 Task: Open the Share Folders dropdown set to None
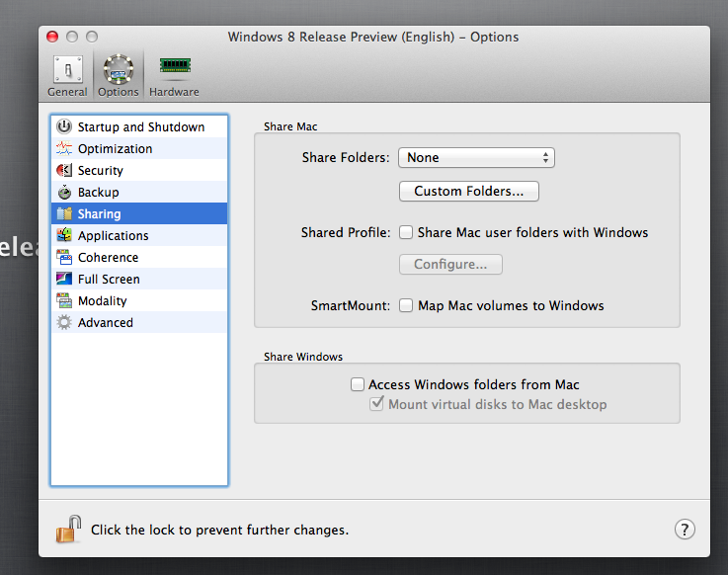(x=476, y=157)
